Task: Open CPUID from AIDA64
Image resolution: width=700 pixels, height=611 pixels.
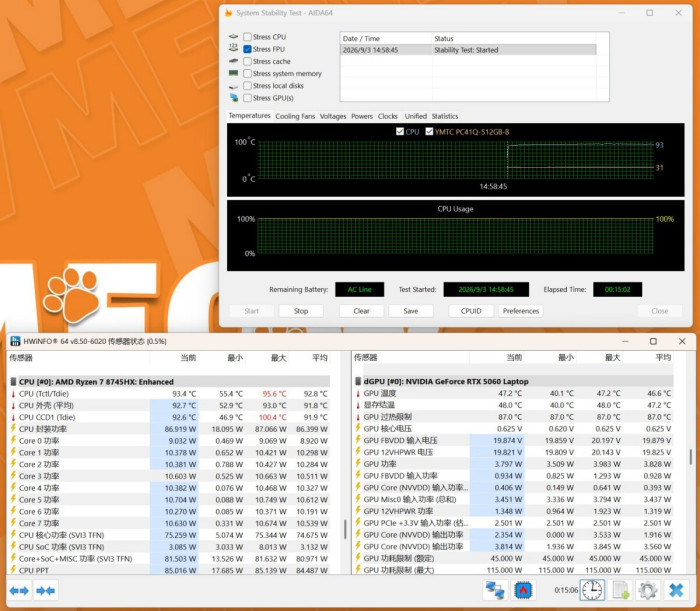Action: [471, 311]
